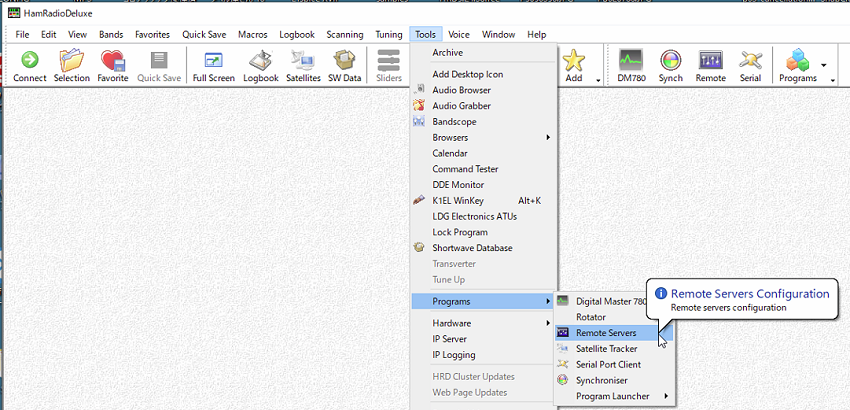Screen dimensions: 850x410
Task: Open the Edit menu
Action: [49, 34]
